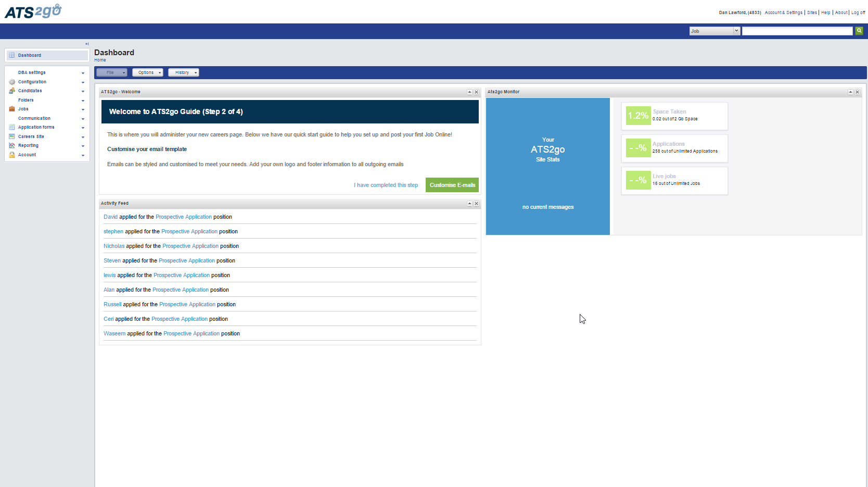Open Prospective Application link in Ceri's row
The image size is (868, 487).
(180, 319)
